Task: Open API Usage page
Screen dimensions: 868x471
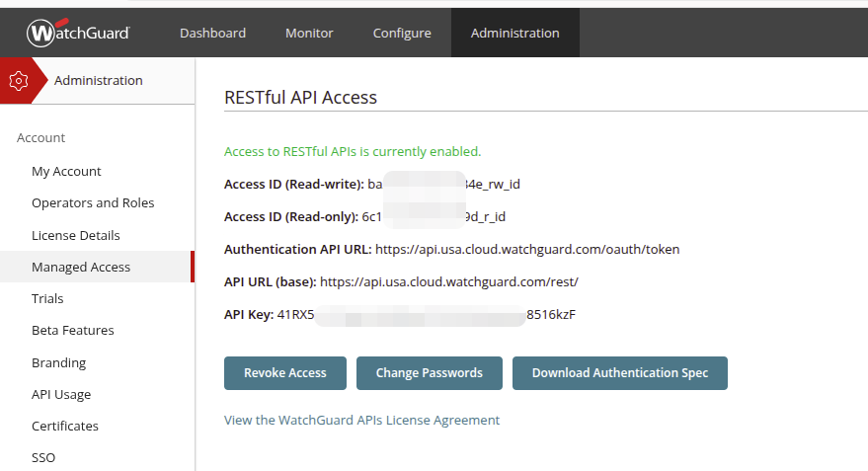Action: click(61, 395)
